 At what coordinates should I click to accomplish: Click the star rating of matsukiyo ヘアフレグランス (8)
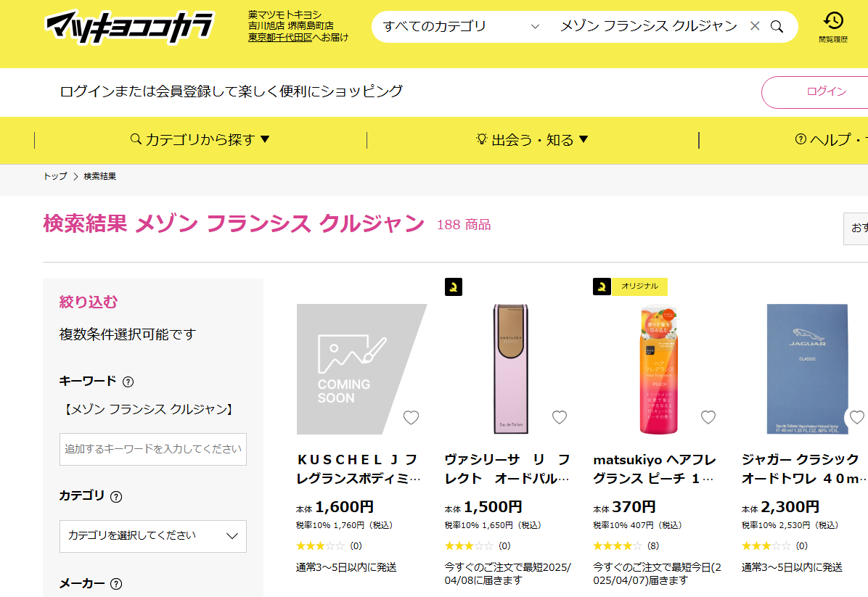point(617,546)
